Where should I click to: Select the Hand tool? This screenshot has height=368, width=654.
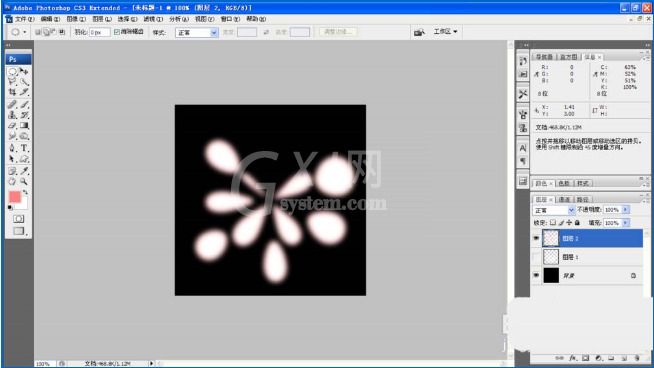tap(13, 181)
